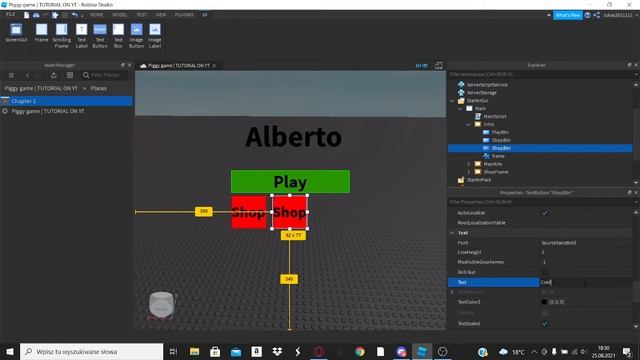Image resolution: width=640 pixels, height=360 pixels.
Task: Collapse the StarterGui tree node
Action: 452,101
